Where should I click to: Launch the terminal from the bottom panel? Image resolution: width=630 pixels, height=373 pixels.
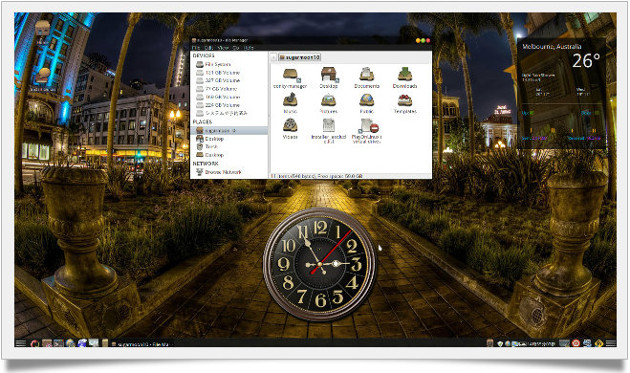point(58,344)
